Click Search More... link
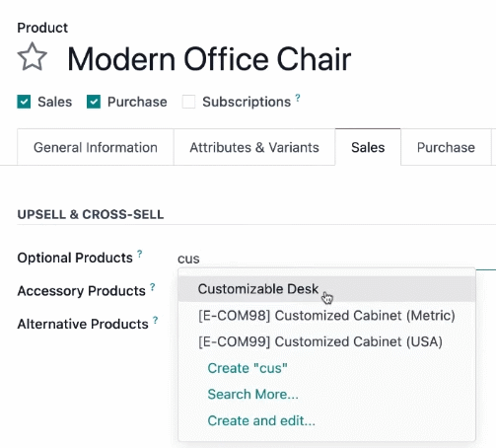The height and width of the screenshot is (448, 496). click(253, 395)
